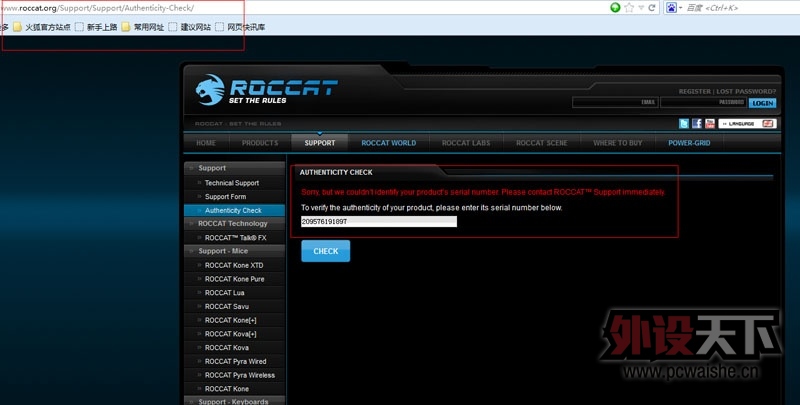
Task: Click the ROCCAT panther logo
Action: coord(210,90)
